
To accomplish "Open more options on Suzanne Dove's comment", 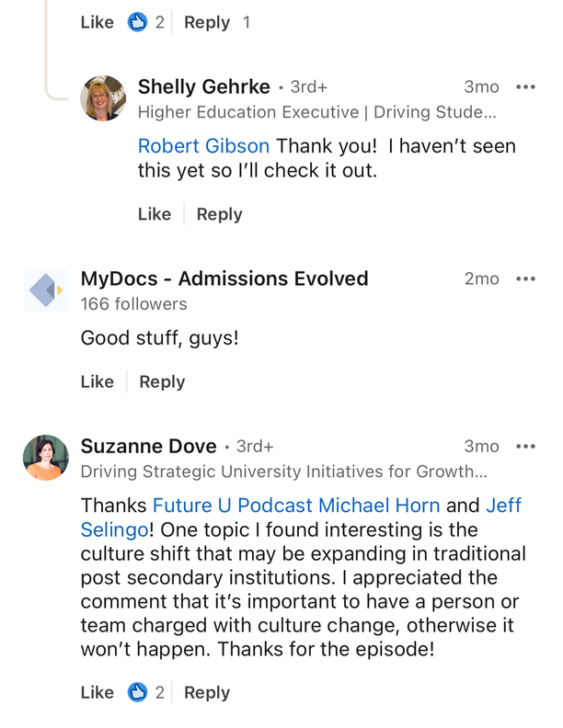I will (x=525, y=446).
